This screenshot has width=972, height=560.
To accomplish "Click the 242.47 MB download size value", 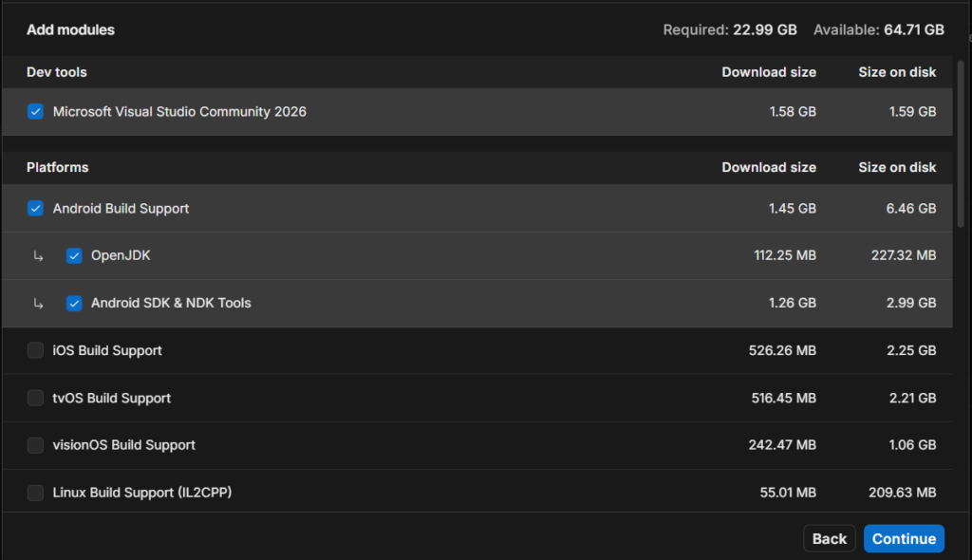I will pyautogui.click(x=782, y=445).
